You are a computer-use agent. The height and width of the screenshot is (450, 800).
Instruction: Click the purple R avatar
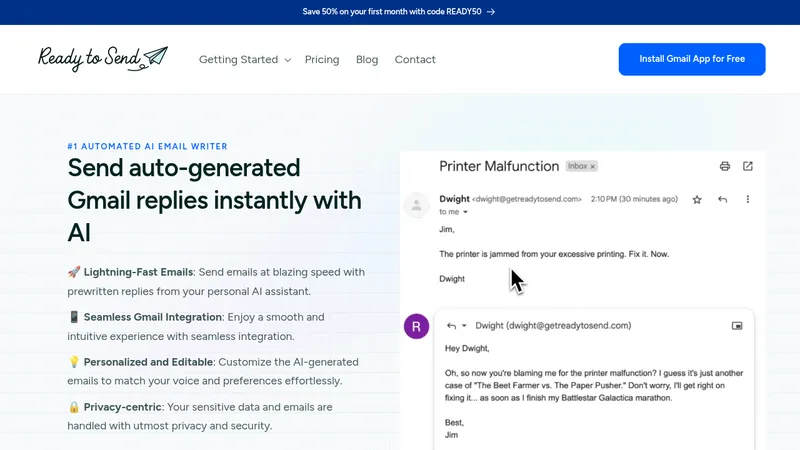416,326
